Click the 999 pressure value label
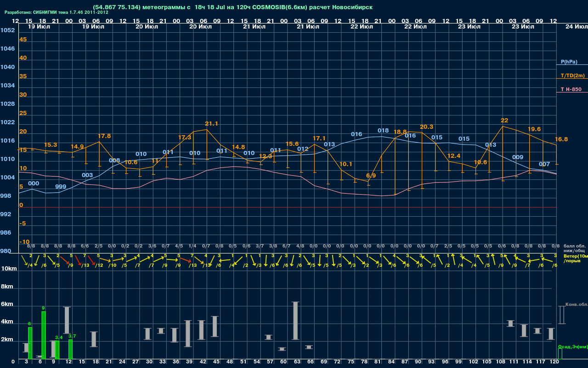This screenshot has width=588, height=368. [61, 187]
